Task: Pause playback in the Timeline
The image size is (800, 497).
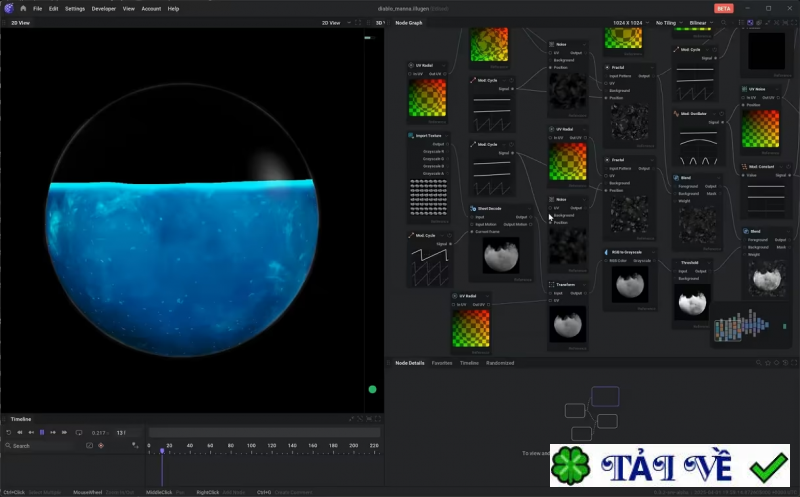Action: pyautogui.click(x=42, y=432)
